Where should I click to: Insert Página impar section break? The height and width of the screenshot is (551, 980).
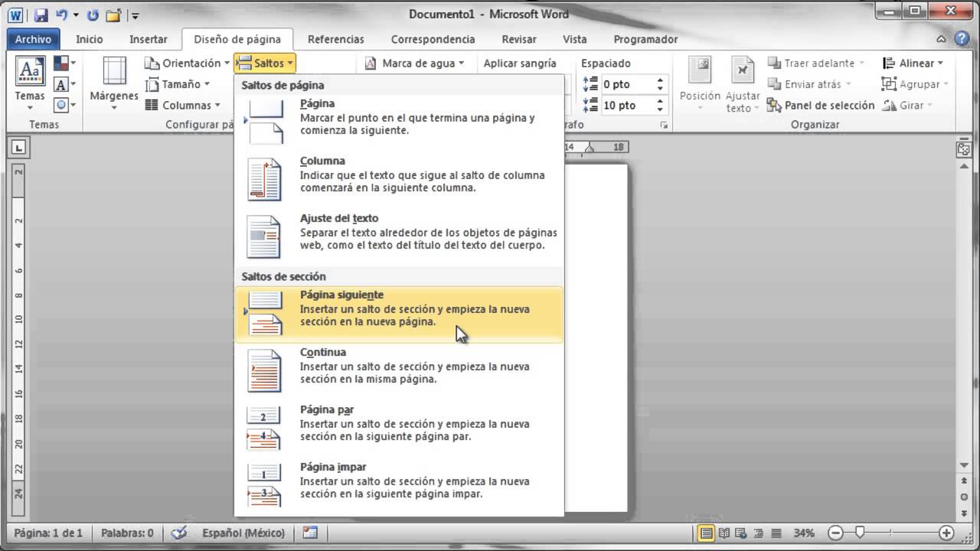(x=399, y=487)
